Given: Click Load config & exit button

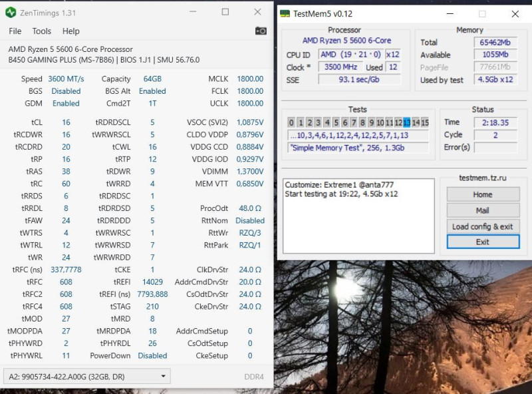Looking at the screenshot, I should (x=483, y=226).
